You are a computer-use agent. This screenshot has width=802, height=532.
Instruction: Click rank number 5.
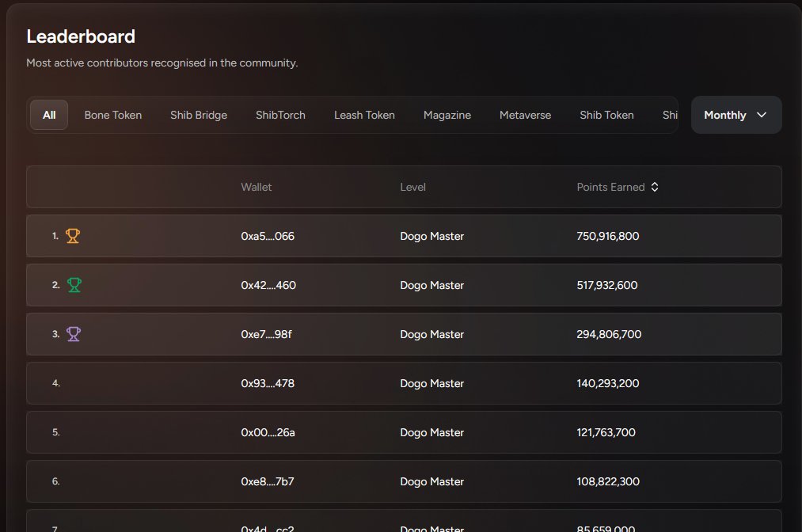(55, 432)
